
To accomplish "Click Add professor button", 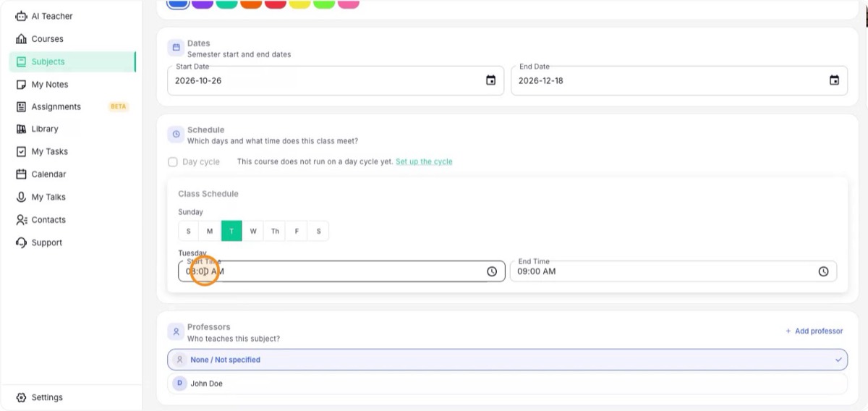I will pos(814,331).
